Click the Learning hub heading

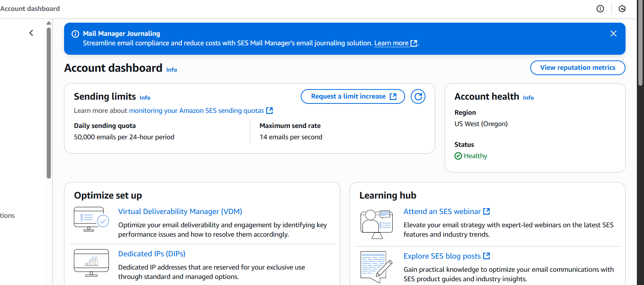click(x=388, y=196)
